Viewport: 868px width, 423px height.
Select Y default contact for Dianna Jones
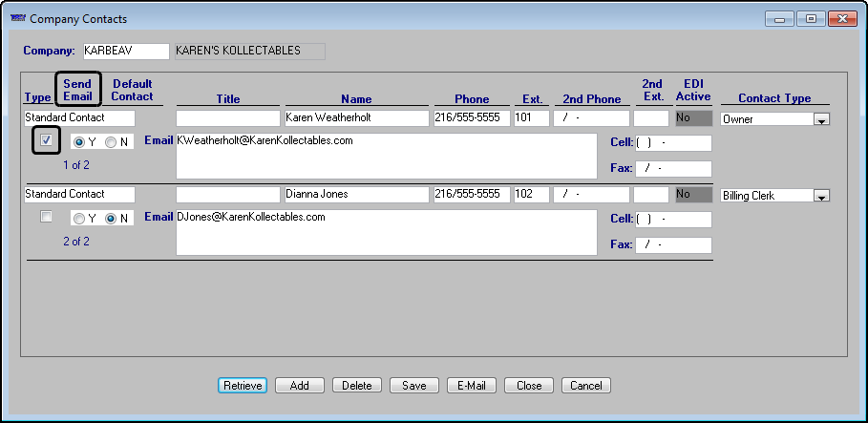pos(79,219)
